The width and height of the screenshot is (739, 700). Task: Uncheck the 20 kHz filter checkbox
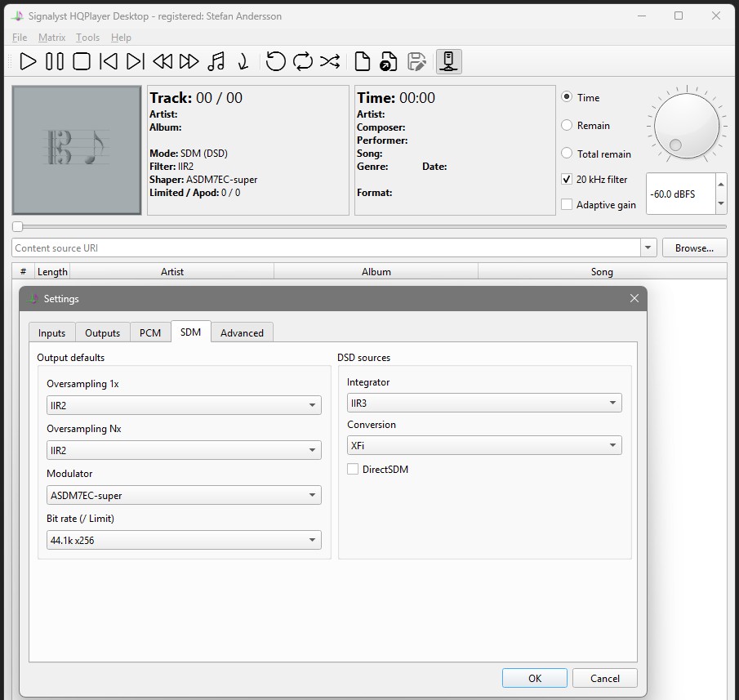click(x=567, y=179)
